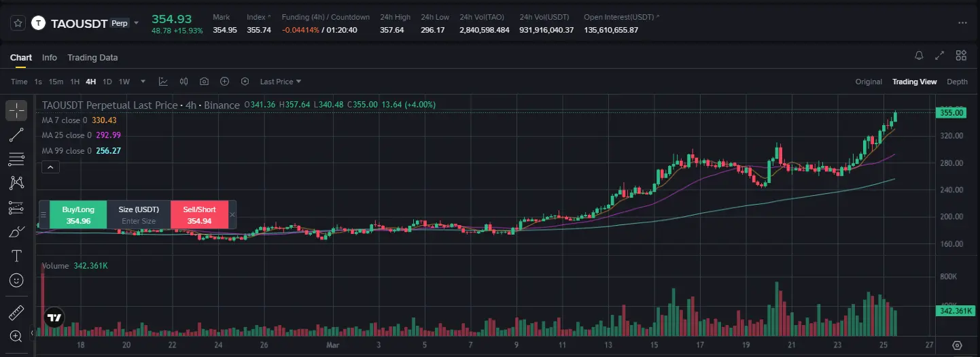Select the trend line drawing tool
Viewport: 980px width, 357px height.
[17, 135]
